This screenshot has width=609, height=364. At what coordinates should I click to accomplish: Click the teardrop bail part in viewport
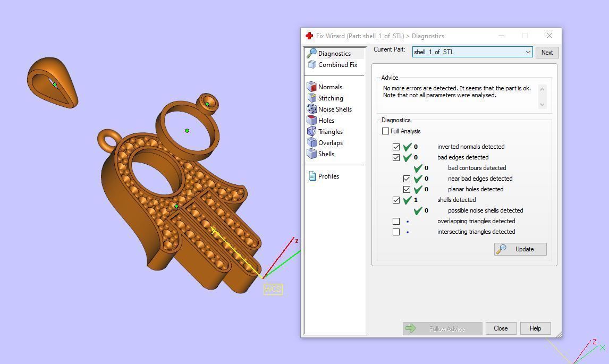[52, 82]
